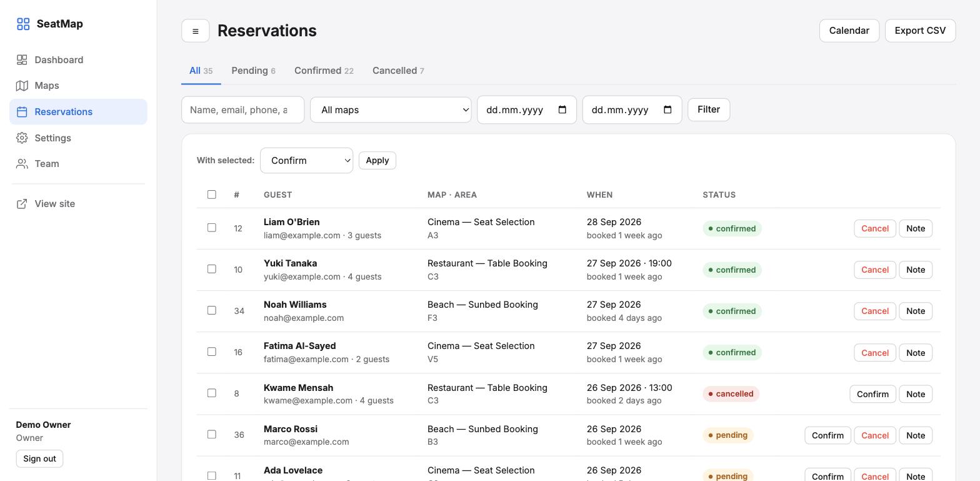Screen dimensions: 980x481
Task: Click guest name Kwame Mensah
Action: point(298,388)
